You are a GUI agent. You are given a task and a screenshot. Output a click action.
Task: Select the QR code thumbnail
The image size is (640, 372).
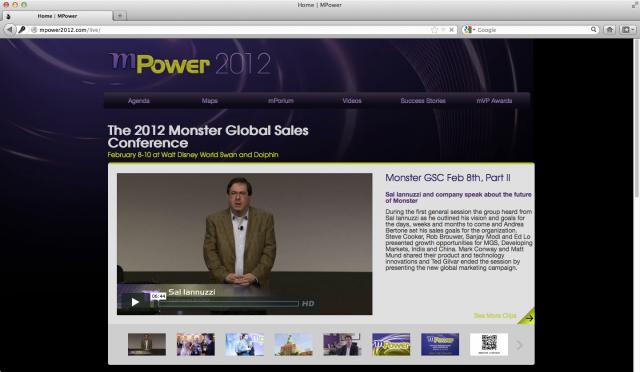489,344
